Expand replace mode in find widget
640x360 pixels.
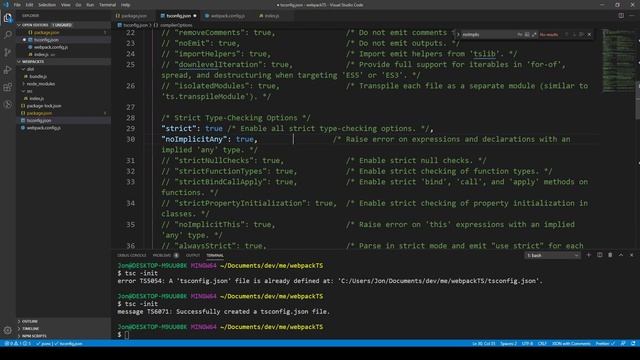click(458, 35)
